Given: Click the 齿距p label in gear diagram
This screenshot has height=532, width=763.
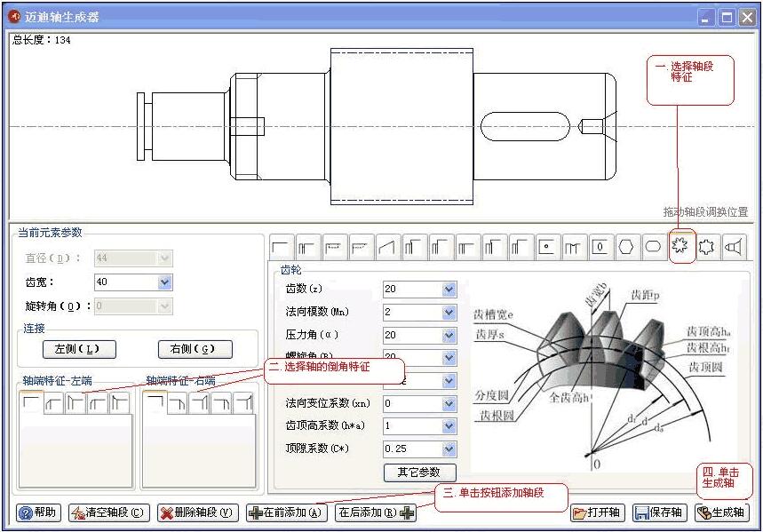Looking at the screenshot, I should [645, 296].
